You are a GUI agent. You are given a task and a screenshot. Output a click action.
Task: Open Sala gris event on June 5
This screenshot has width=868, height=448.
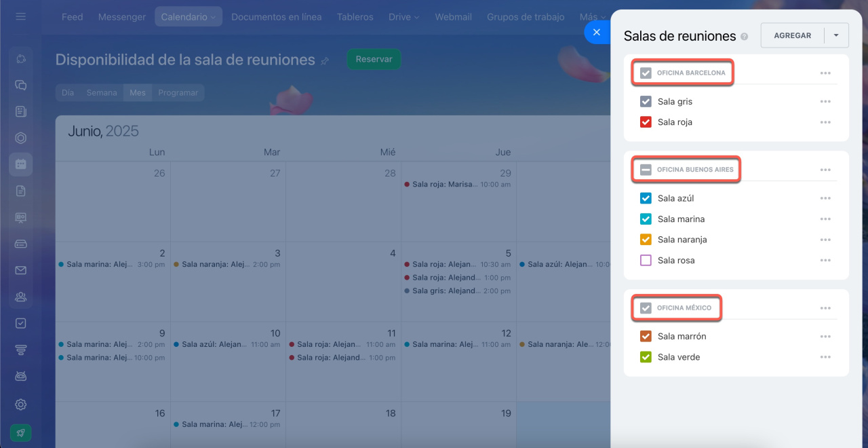(x=458, y=291)
